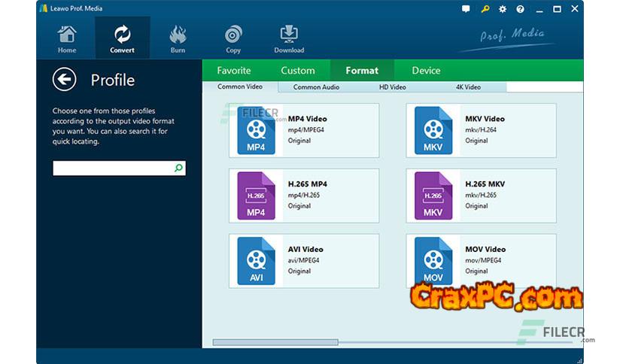
Task: Select the Common Audio sub-tab
Action: [316, 87]
